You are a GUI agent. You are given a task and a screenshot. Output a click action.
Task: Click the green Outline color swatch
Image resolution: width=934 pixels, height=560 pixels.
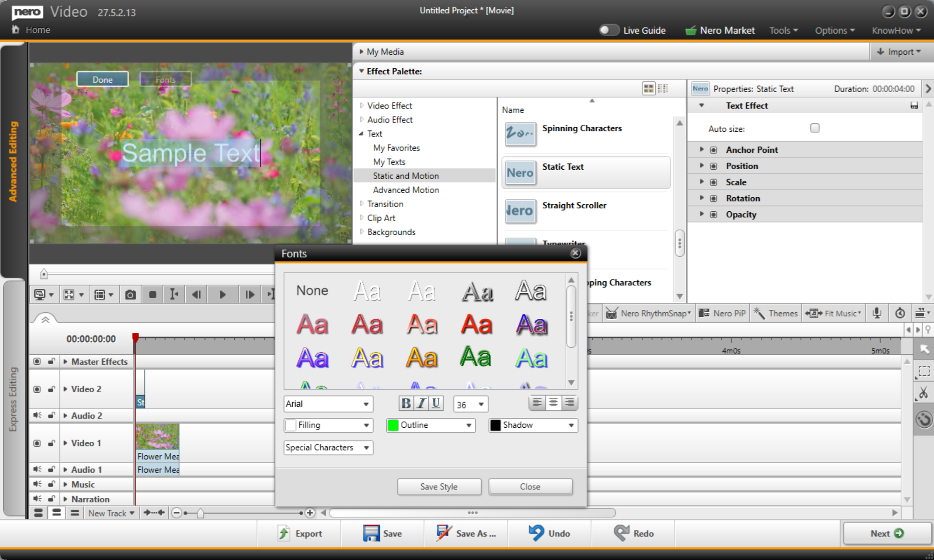point(393,425)
